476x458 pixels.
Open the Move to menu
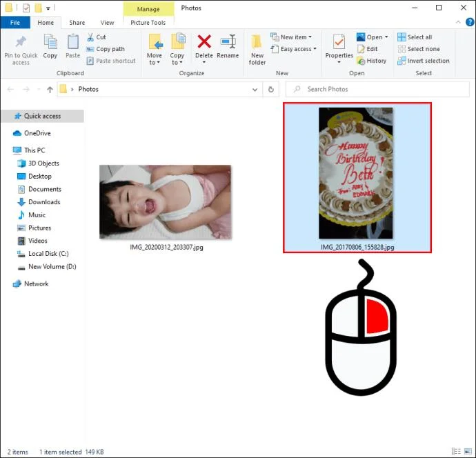tap(155, 49)
